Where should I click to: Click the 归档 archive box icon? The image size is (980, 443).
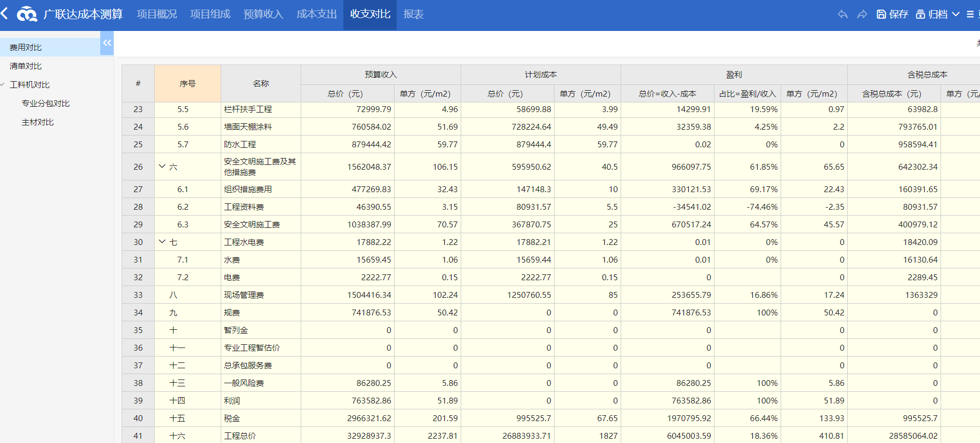pos(920,14)
